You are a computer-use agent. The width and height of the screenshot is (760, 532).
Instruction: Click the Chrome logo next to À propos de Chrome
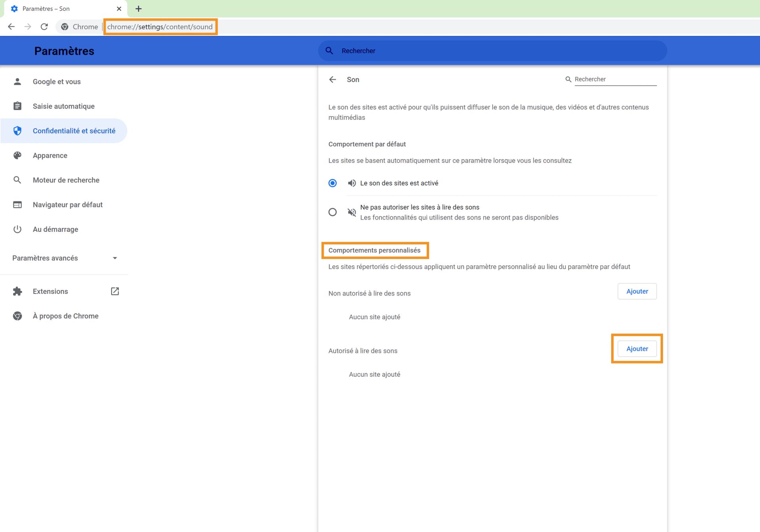click(17, 316)
